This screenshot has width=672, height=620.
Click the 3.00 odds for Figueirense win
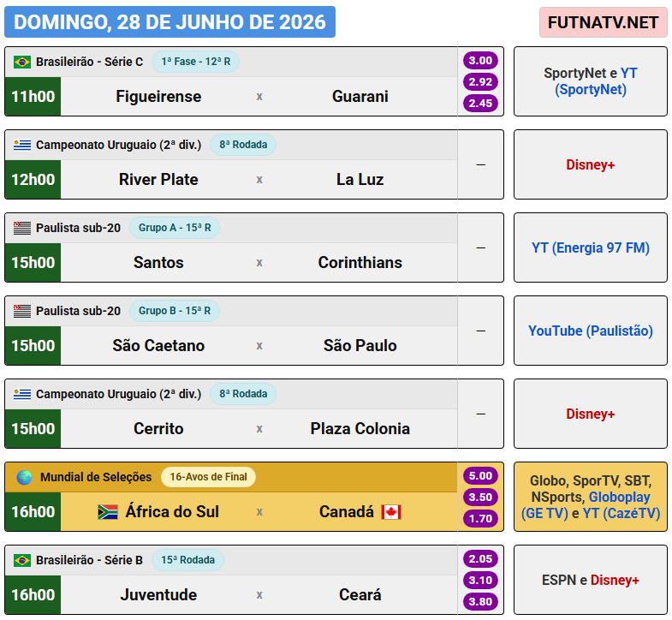480,61
